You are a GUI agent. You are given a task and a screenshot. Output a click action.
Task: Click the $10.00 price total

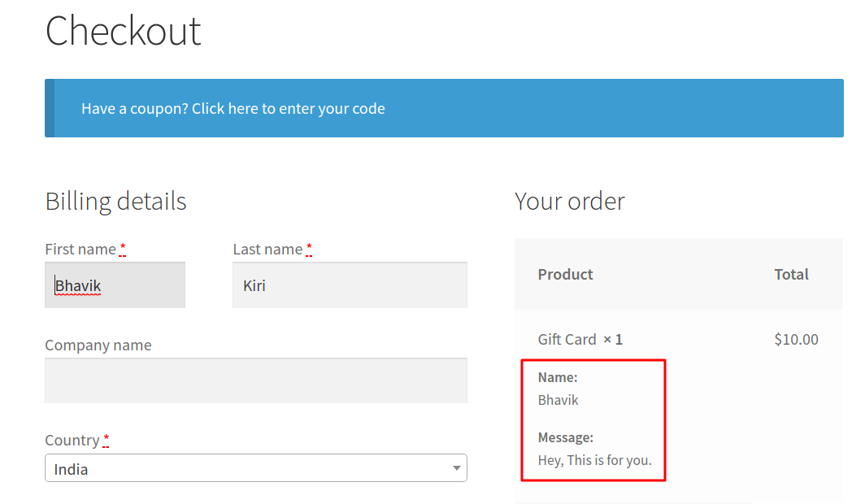tap(796, 339)
